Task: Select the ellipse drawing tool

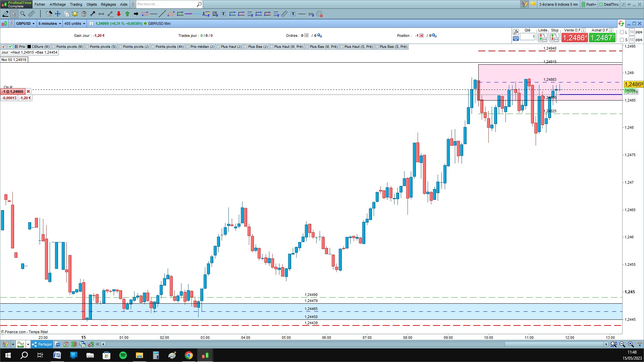Action: pyautogui.click(x=171, y=14)
